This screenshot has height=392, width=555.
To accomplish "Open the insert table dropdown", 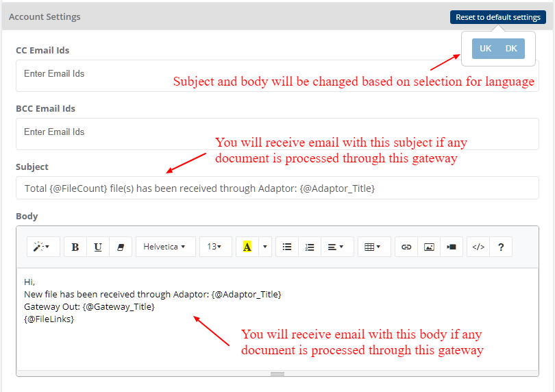I will pyautogui.click(x=374, y=247).
